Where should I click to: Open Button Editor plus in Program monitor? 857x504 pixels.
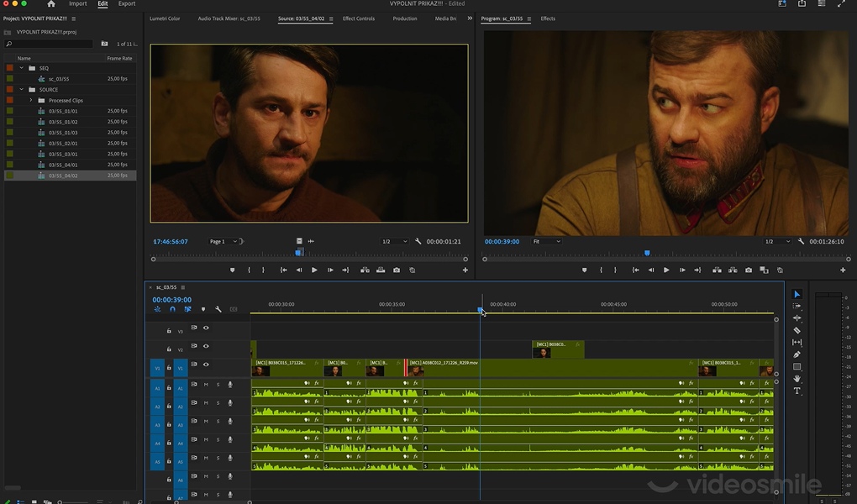pos(843,270)
